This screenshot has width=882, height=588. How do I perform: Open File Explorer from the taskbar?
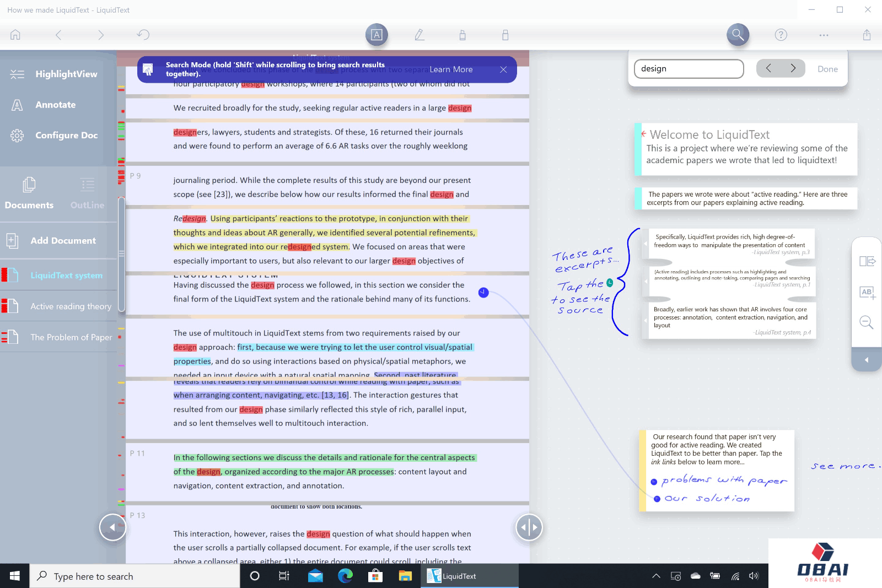pos(405,576)
